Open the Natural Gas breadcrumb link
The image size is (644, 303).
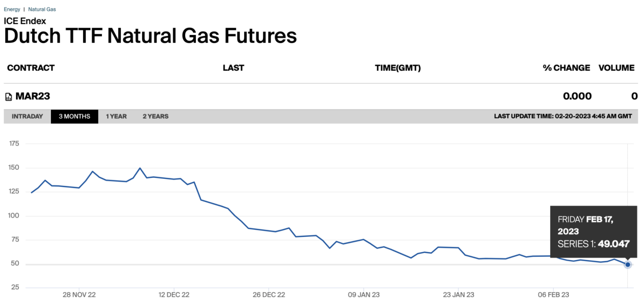pos(42,9)
